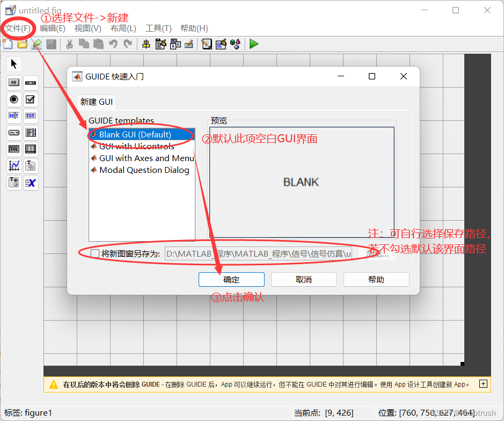Select the Slider component in palette
Screen dimensions: 504x421
pyautogui.click(x=31, y=83)
